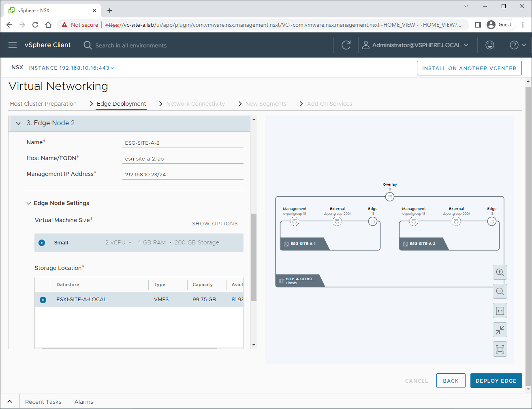
Task: Go to Host Cluster Preparation step
Action: pos(43,104)
